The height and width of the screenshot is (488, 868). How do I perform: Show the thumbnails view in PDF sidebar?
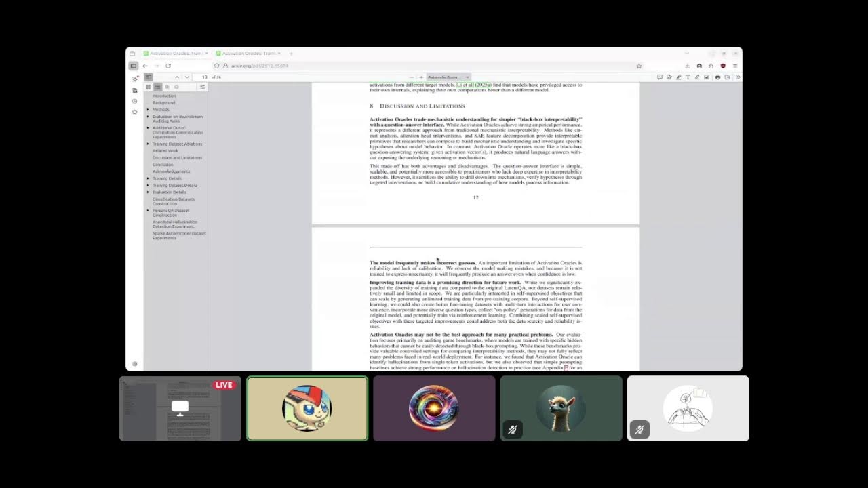tap(149, 87)
